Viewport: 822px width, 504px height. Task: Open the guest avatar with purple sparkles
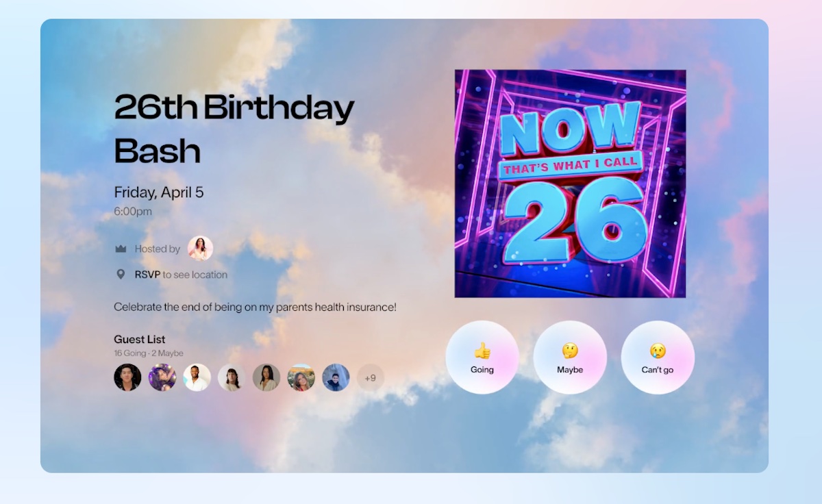pos(162,377)
